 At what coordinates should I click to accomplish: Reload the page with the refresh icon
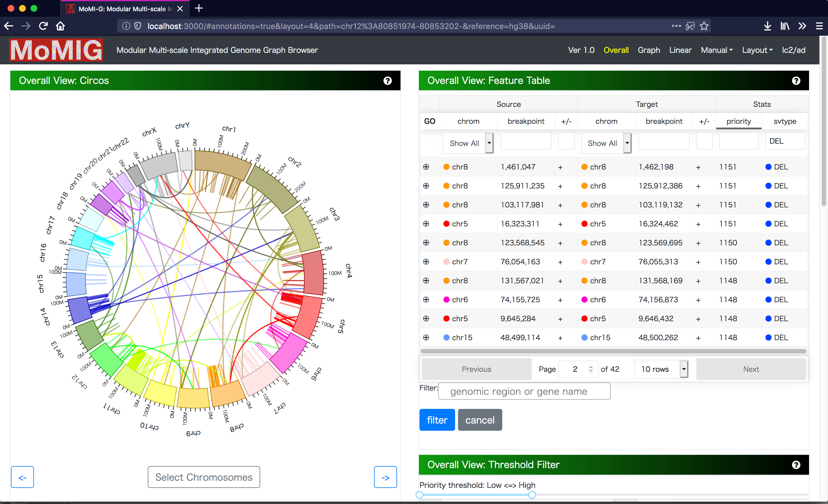(43, 26)
